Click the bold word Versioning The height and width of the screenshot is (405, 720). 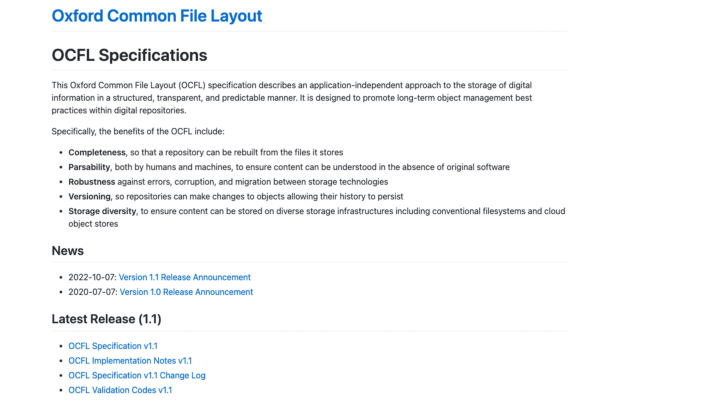click(x=90, y=197)
